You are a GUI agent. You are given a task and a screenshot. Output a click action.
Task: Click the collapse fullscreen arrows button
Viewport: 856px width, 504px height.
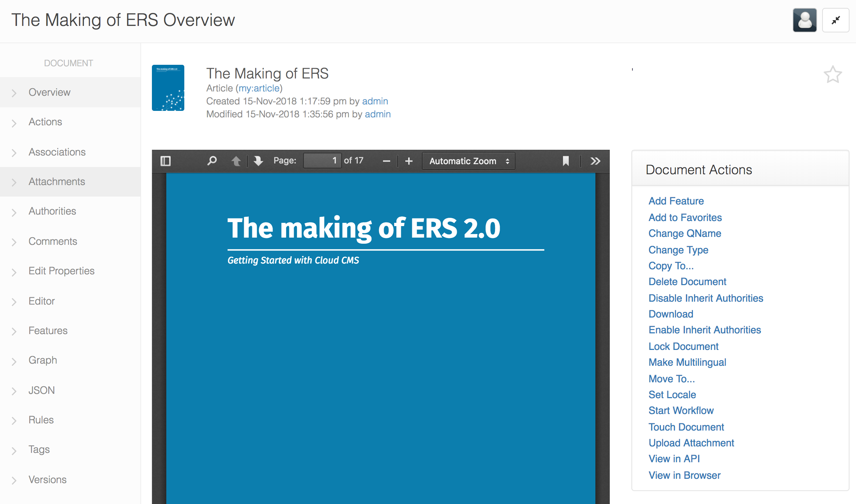pyautogui.click(x=835, y=20)
